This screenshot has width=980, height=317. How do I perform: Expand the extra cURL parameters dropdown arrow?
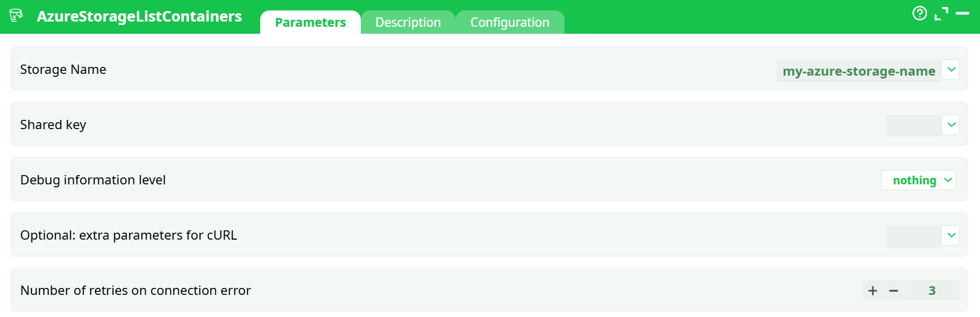(x=951, y=235)
